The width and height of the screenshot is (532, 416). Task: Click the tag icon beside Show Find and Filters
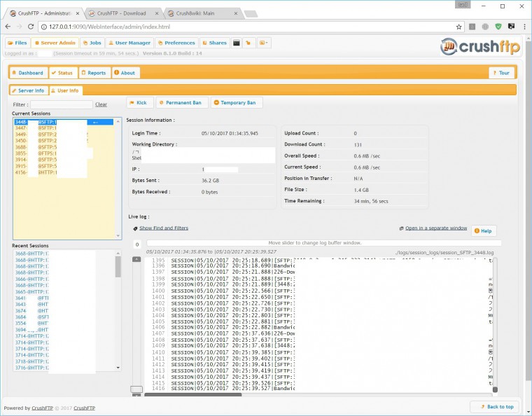coord(135,229)
